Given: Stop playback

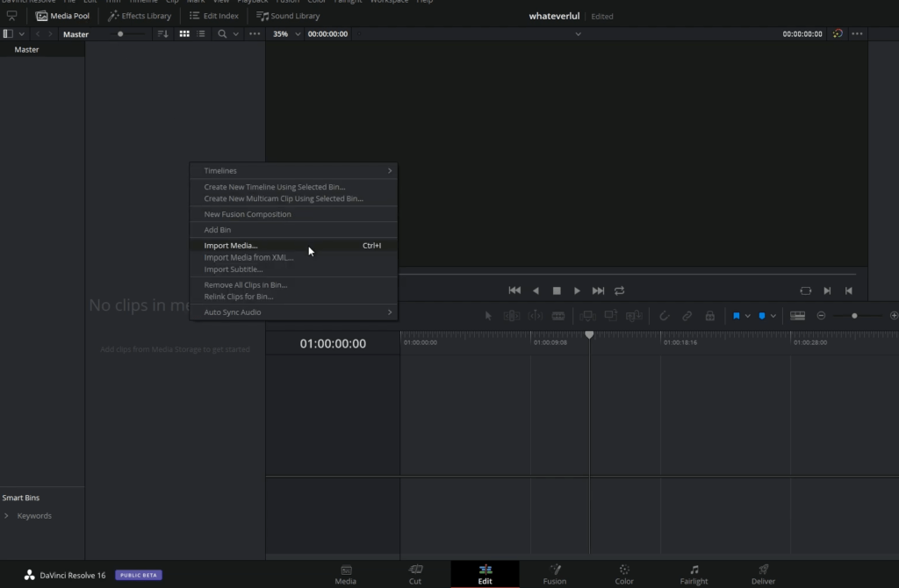Looking at the screenshot, I should point(556,290).
